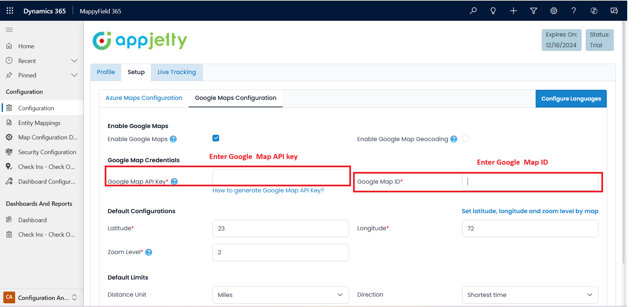Viewport: 644px width, 307px height.
Task: Collapse the Recent section in navigation
Action: point(75,60)
